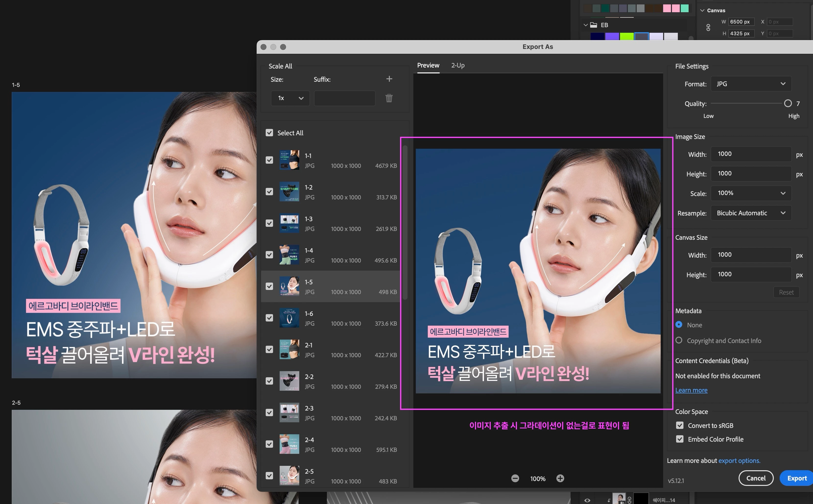Switch to the 2-Up tab
This screenshot has width=813, height=504.
tap(458, 65)
